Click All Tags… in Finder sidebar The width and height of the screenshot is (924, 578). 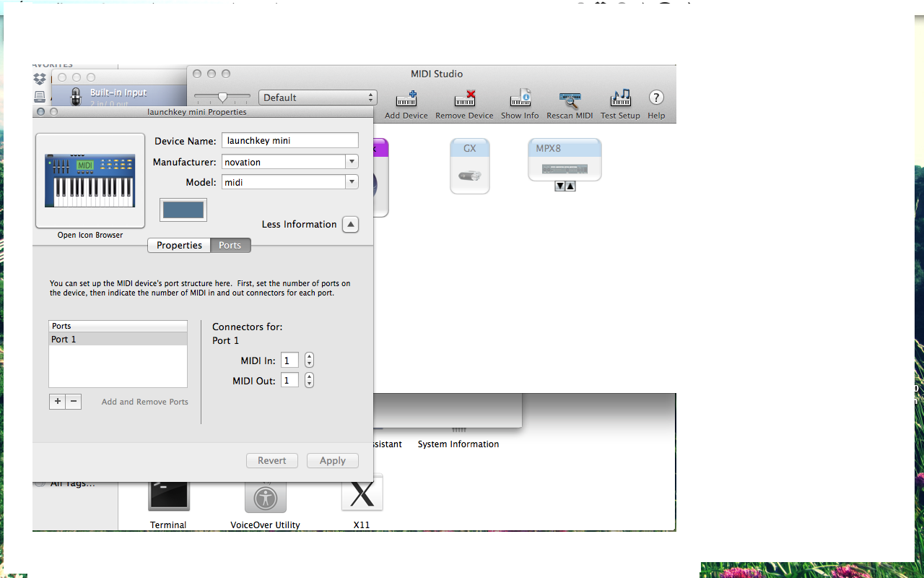point(72,483)
